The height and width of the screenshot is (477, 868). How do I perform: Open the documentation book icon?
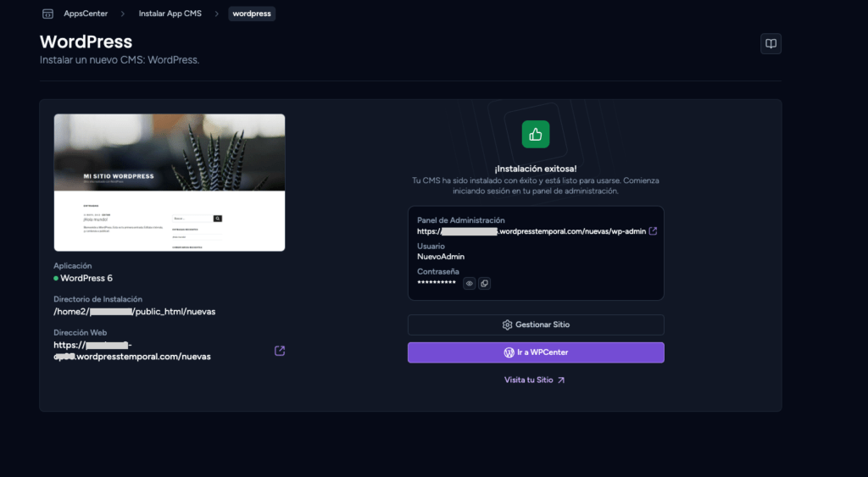(771, 44)
